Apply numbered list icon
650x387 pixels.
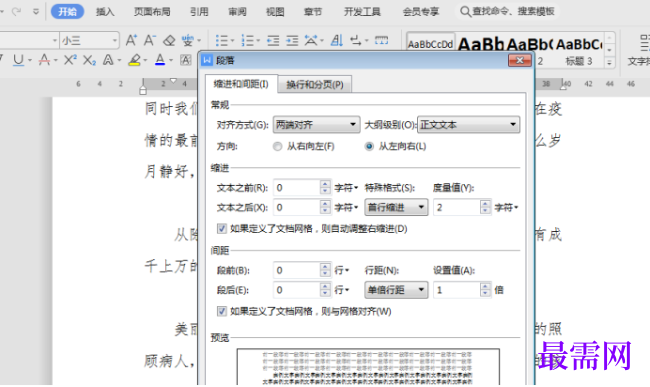pyautogui.click(x=247, y=41)
